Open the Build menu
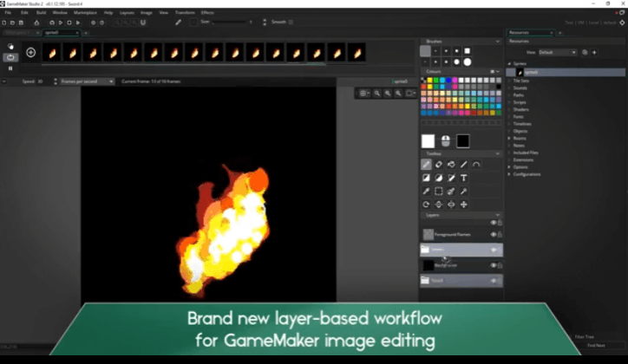 click(42, 13)
